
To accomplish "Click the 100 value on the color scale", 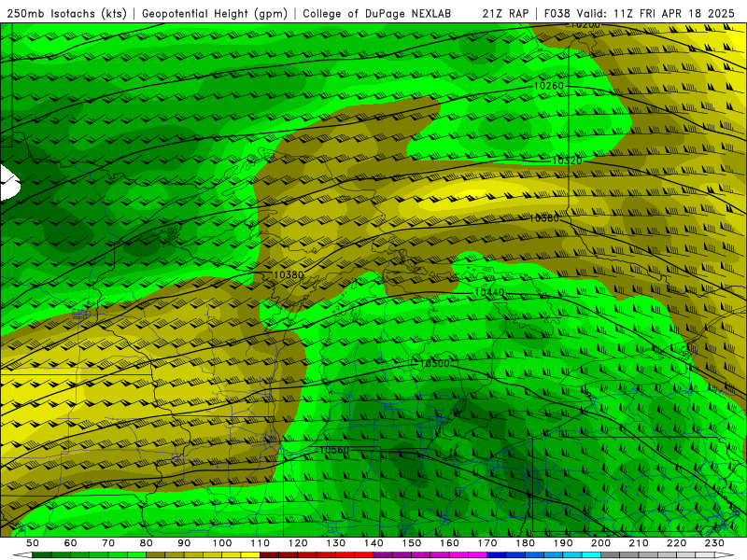I will 222,543.
